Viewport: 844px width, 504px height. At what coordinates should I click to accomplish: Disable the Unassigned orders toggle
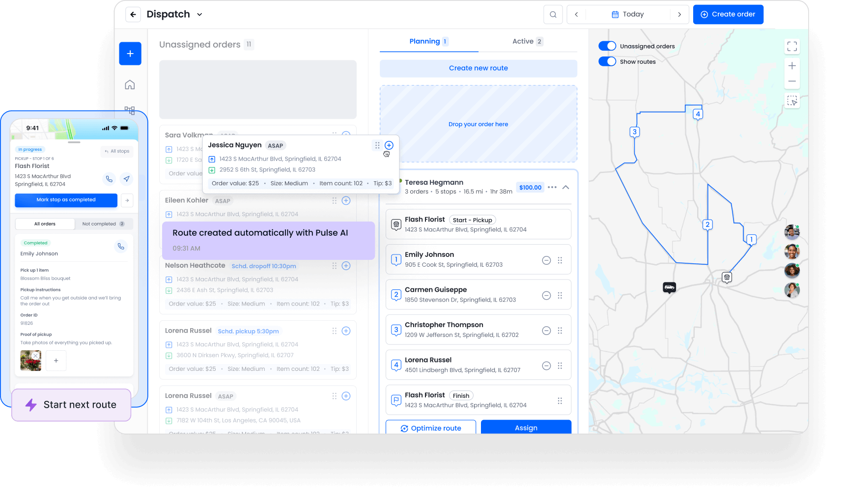tap(607, 46)
